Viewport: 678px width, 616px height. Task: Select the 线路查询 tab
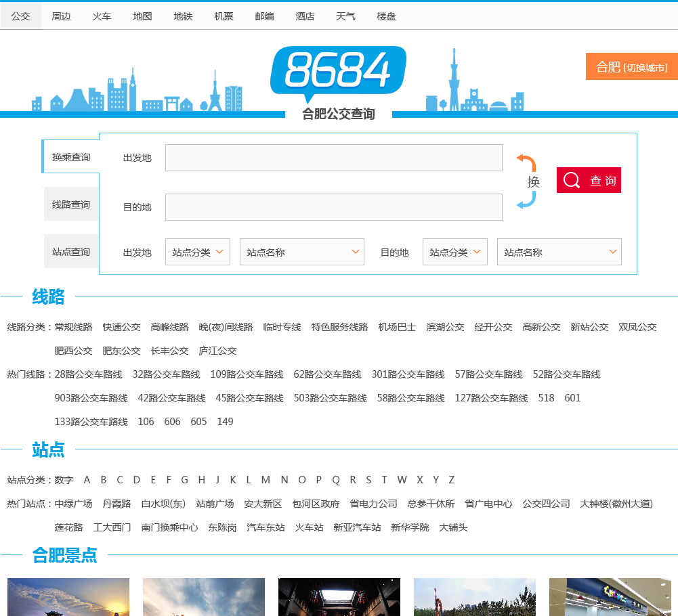click(x=71, y=204)
